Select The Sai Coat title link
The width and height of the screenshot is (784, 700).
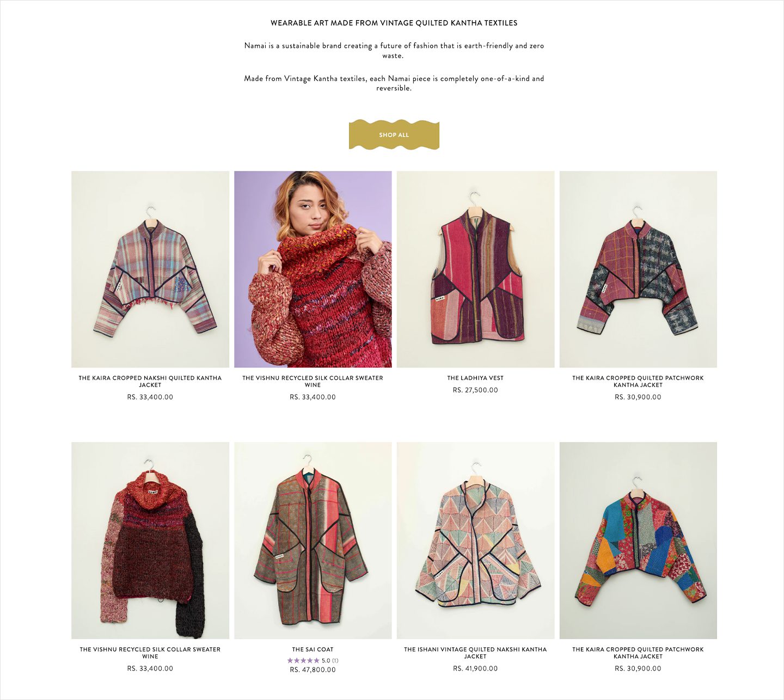point(313,649)
